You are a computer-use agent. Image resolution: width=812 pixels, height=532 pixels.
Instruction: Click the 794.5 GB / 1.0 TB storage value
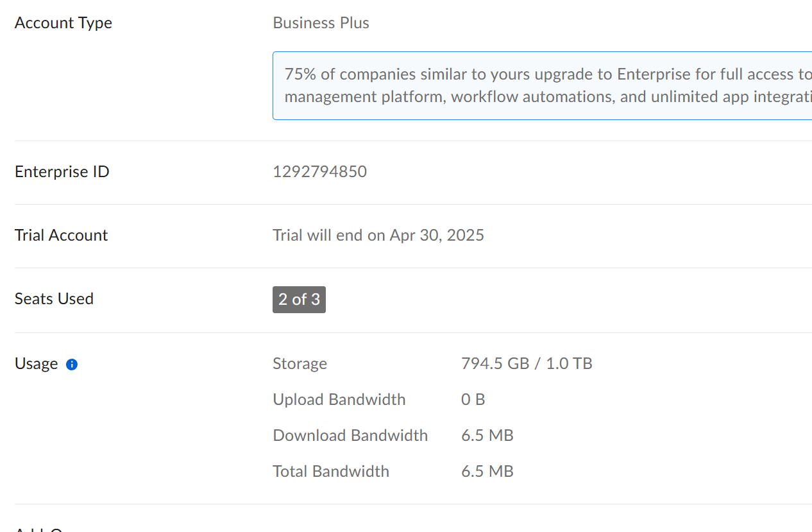pyautogui.click(x=526, y=364)
